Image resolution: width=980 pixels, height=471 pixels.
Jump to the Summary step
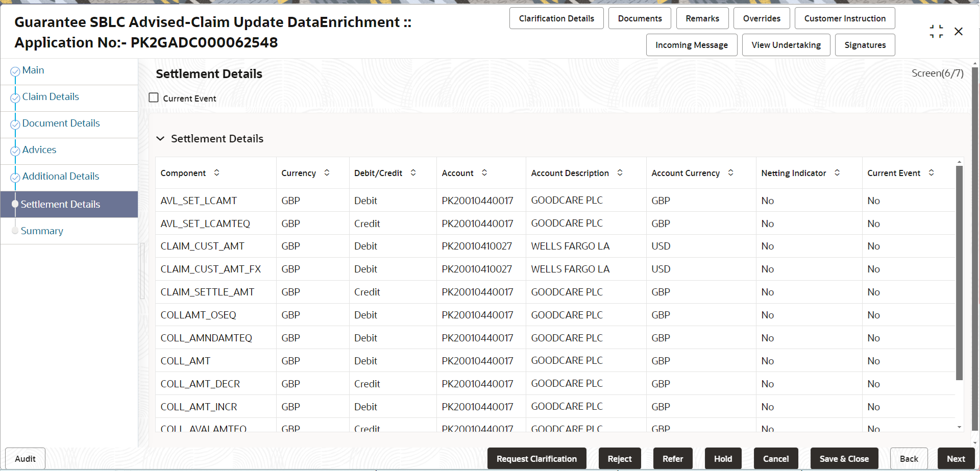point(42,231)
